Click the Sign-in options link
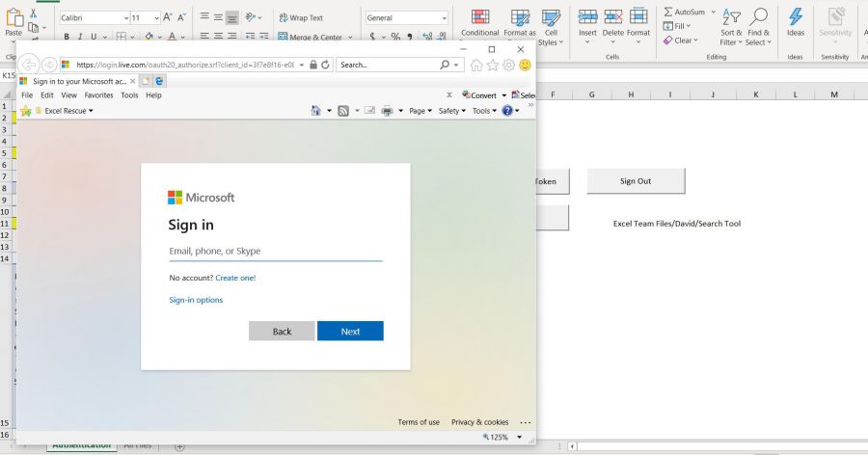The width and height of the screenshot is (868, 455). [196, 300]
